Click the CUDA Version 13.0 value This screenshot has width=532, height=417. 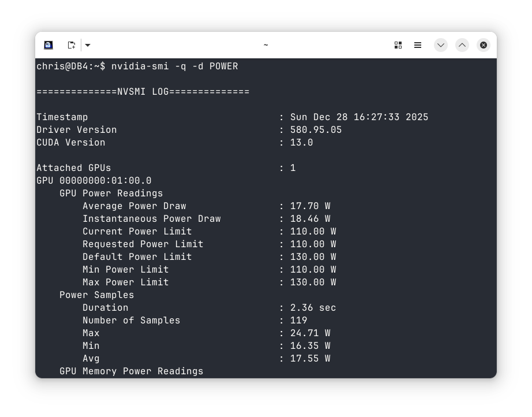pyautogui.click(x=301, y=143)
